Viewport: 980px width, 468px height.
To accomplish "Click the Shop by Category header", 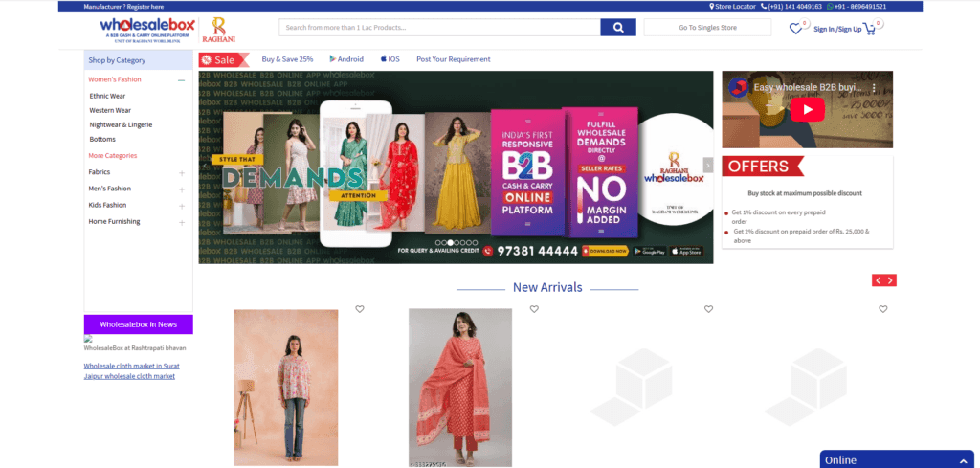I will pos(138,60).
